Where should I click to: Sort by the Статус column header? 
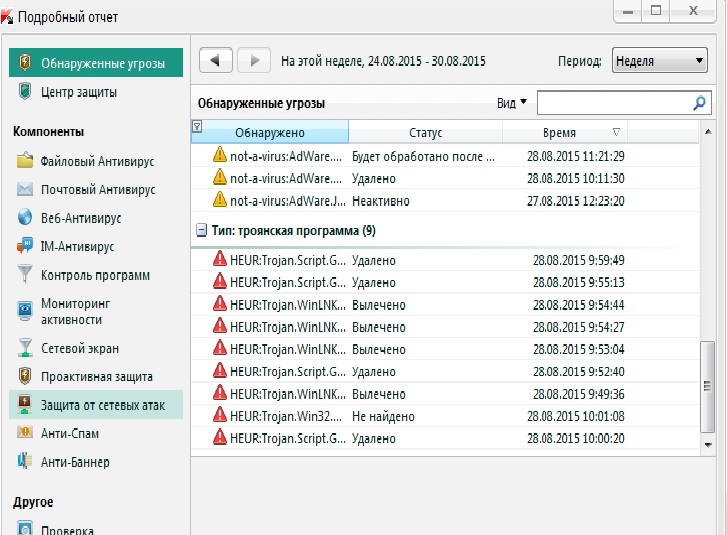[x=425, y=133]
